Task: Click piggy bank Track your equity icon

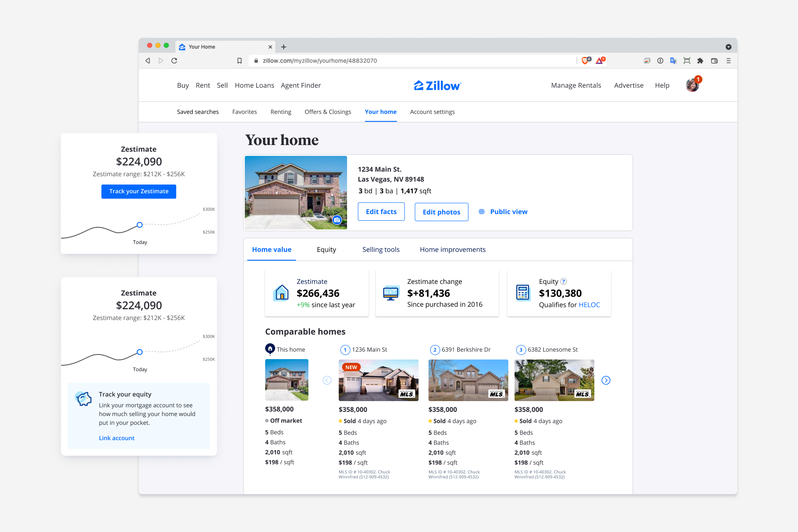Action: [x=84, y=398]
